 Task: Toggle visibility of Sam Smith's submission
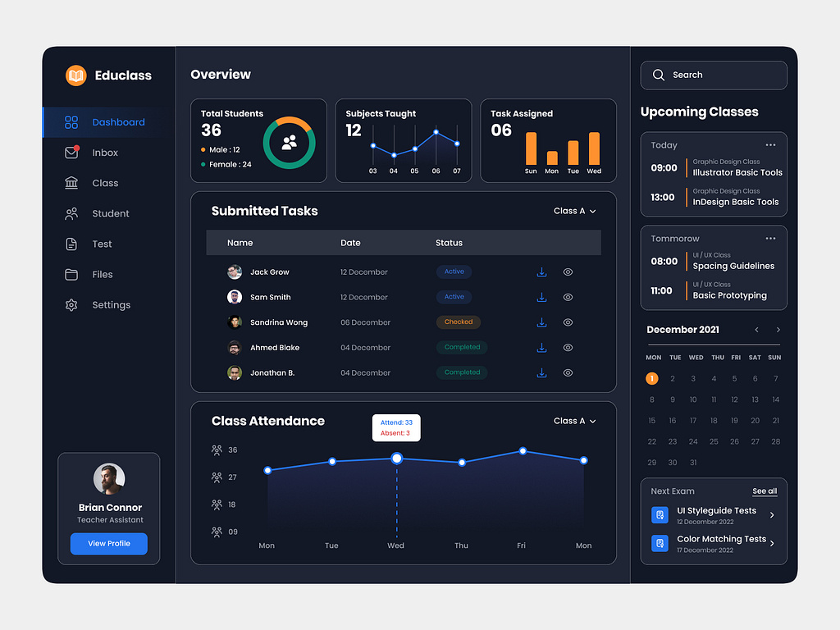[x=568, y=297]
